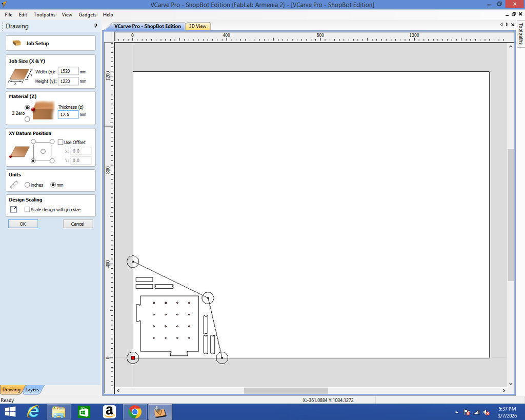The height and width of the screenshot is (420, 525).
Task: Click the Thickness (z) input field
Action: tap(68, 114)
